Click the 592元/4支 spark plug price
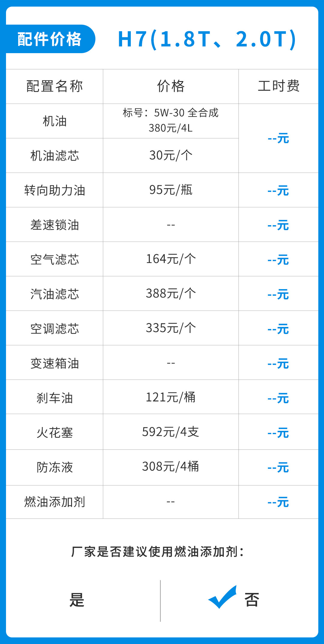 point(171,432)
